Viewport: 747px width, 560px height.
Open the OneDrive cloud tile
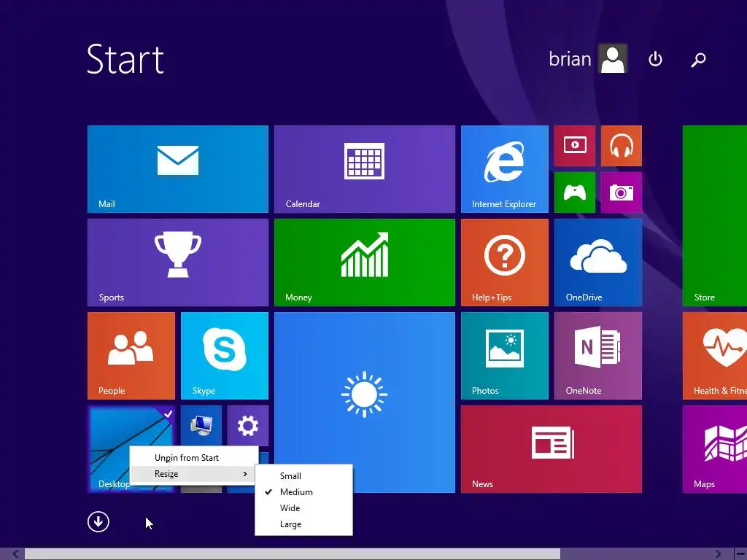pyautogui.click(x=598, y=262)
